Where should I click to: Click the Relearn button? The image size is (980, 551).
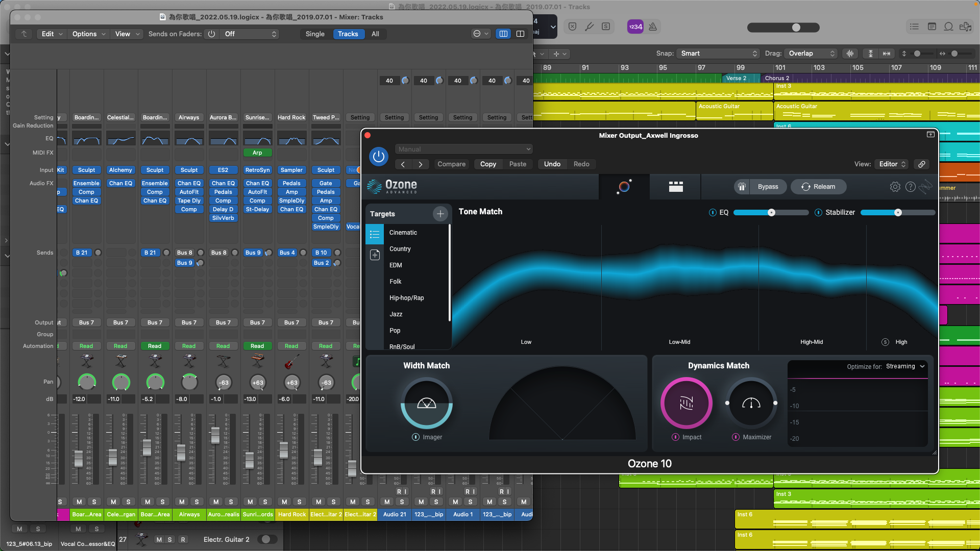(818, 187)
